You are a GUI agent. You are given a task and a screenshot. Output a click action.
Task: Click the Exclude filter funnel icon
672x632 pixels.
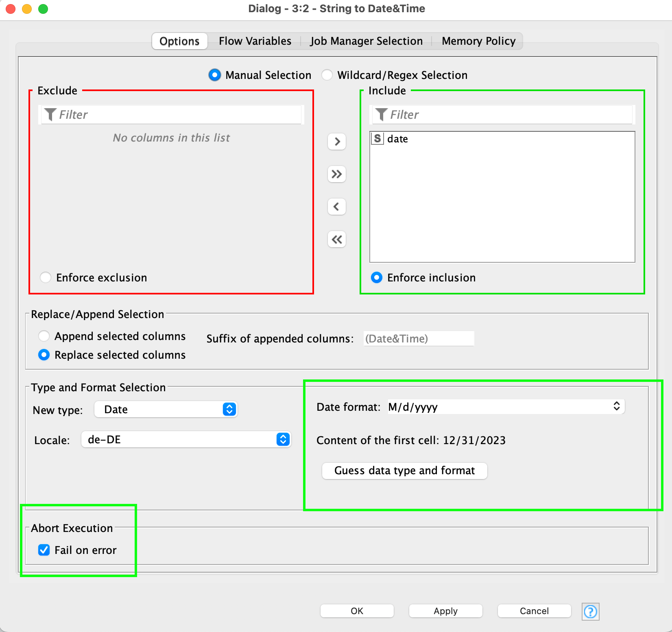point(50,115)
